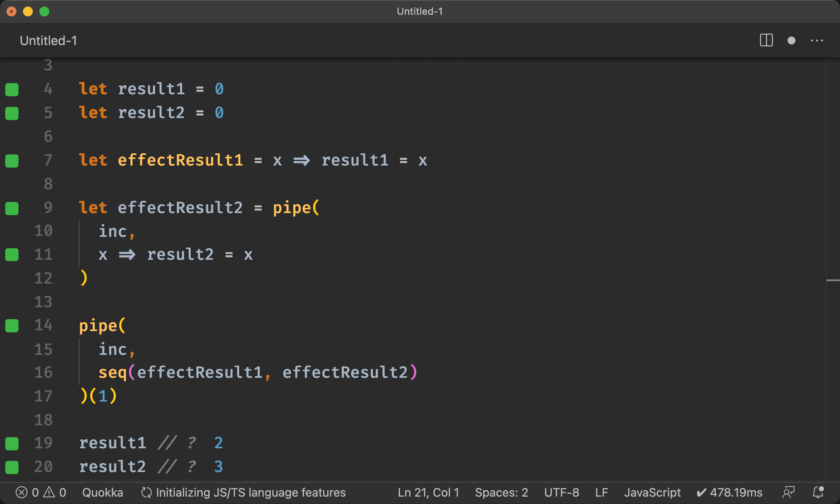This screenshot has height=504, width=840.
Task: Place cursor on effectResult1 declaration line 7
Action: pos(180,160)
